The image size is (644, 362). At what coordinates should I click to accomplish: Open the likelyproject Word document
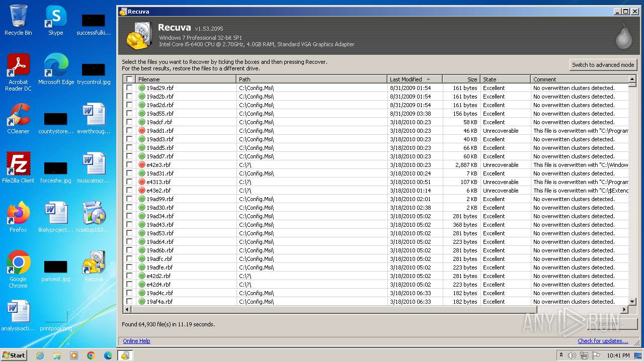[56, 217]
